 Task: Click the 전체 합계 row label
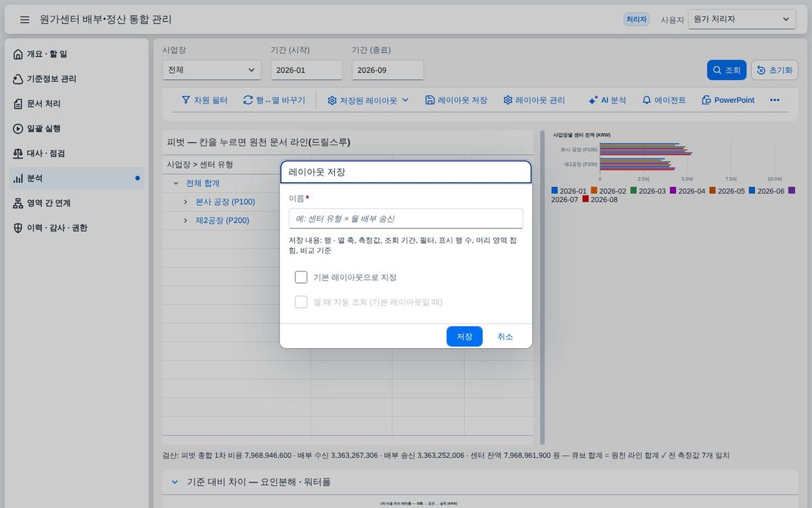pos(203,184)
